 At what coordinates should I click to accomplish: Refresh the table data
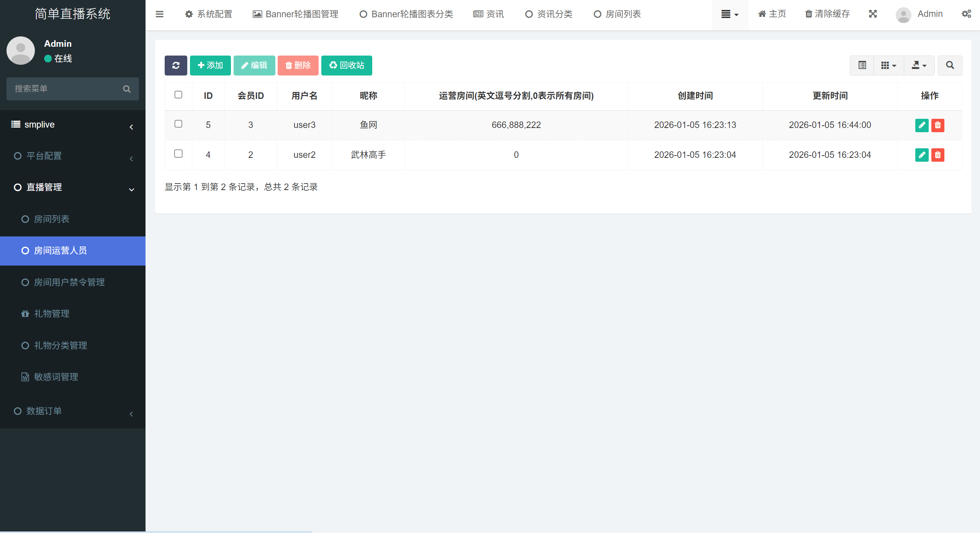tap(175, 65)
